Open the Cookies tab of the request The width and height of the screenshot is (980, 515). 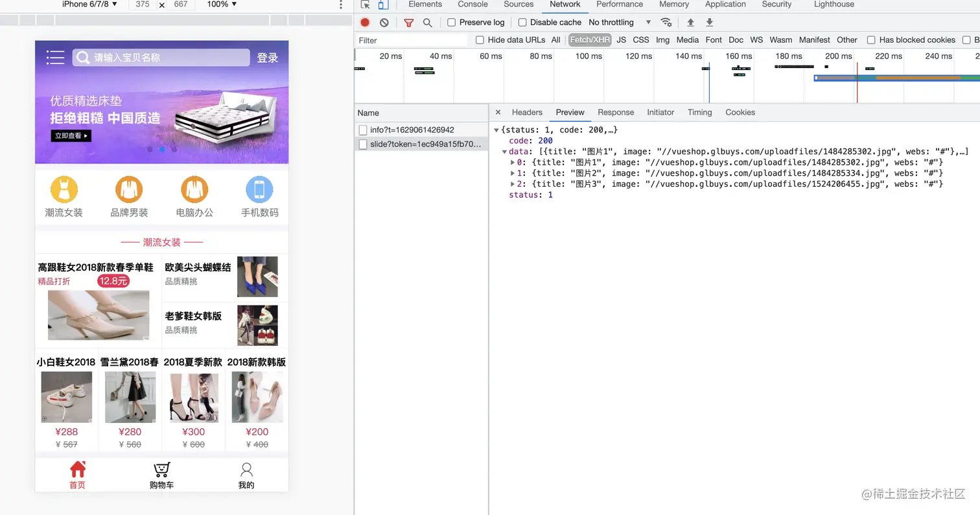(x=740, y=112)
